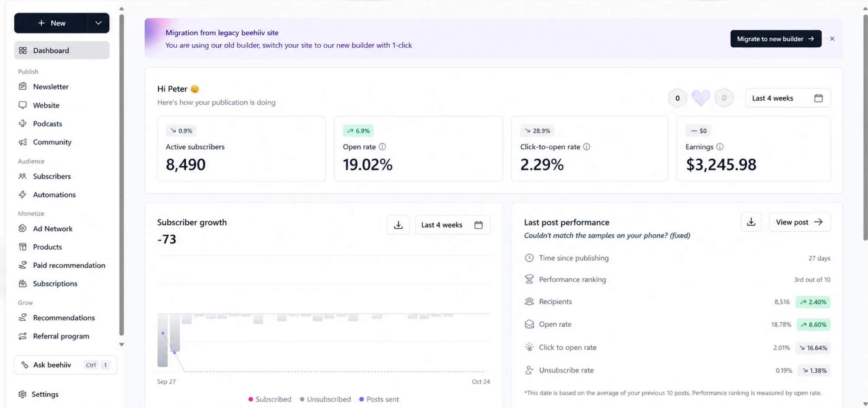Toggle the Subscribed legend item
The height and width of the screenshot is (408, 868).
click(270, 399)
